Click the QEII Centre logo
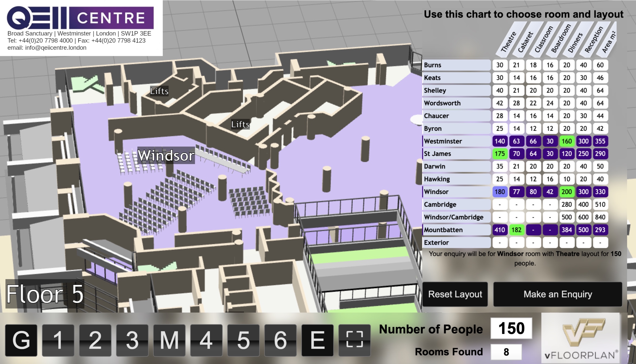Viewport: 636px width, 364px height. pos(80,18)
